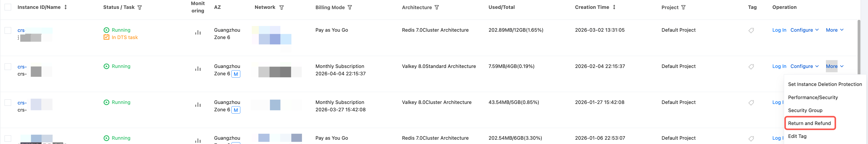Open monitoring chart for Redis 12GB instance
Image resolution: width=868 pixels, height=144 pixels.
pyautogui.click(x=198, y=33)
